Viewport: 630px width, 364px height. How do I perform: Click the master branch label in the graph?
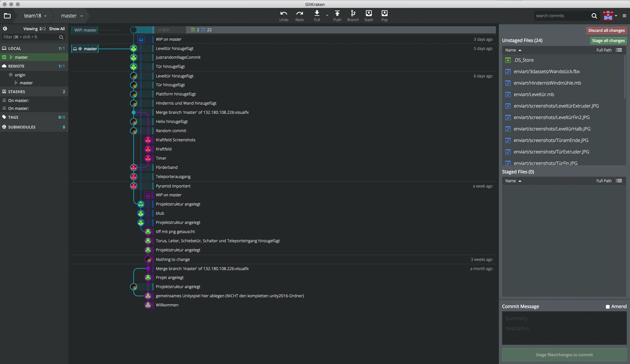85,49
